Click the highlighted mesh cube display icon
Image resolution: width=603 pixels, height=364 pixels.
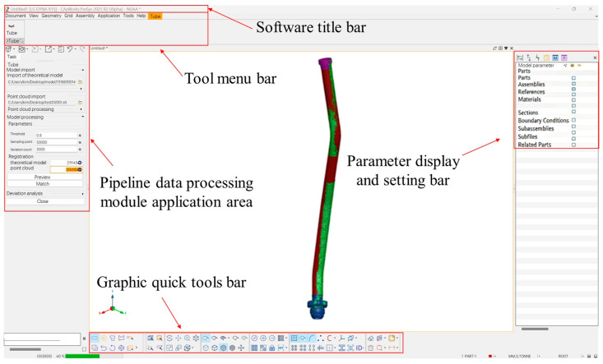click(x=224, y=348)
